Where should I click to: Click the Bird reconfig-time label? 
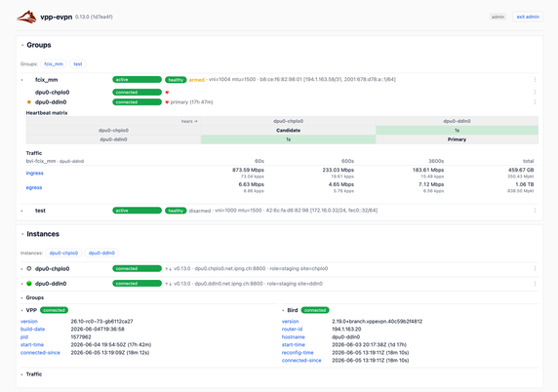[x=298, y=353]
